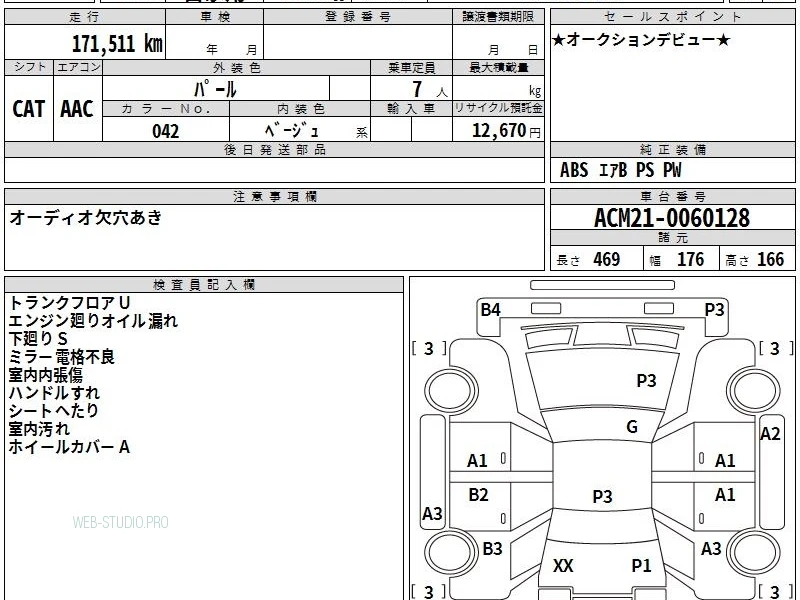The height and width of the screenshot is (600, 800).
Task: Select the リサイクル預託金 header
Action: (498, 108)
